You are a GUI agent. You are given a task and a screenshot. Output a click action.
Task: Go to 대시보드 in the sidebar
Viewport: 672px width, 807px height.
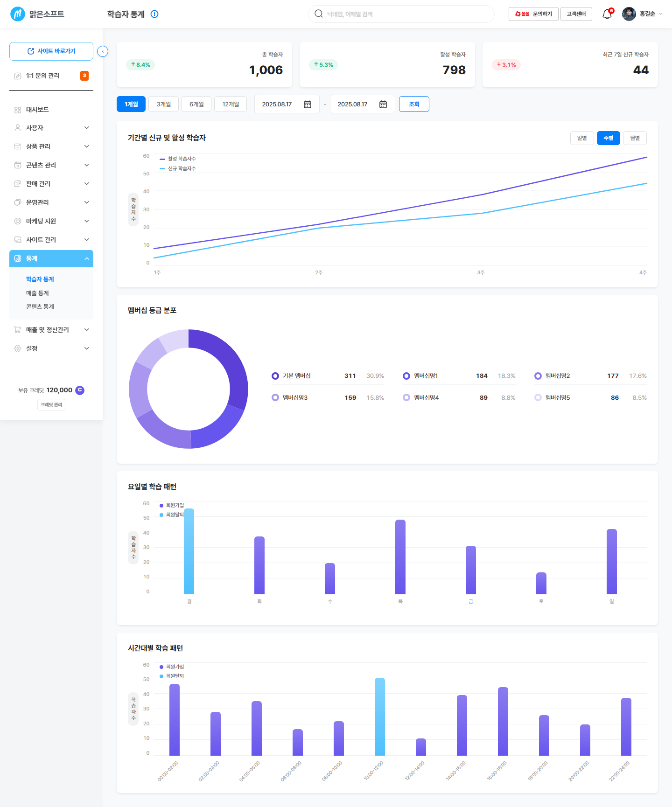click(x=51, y=110)
